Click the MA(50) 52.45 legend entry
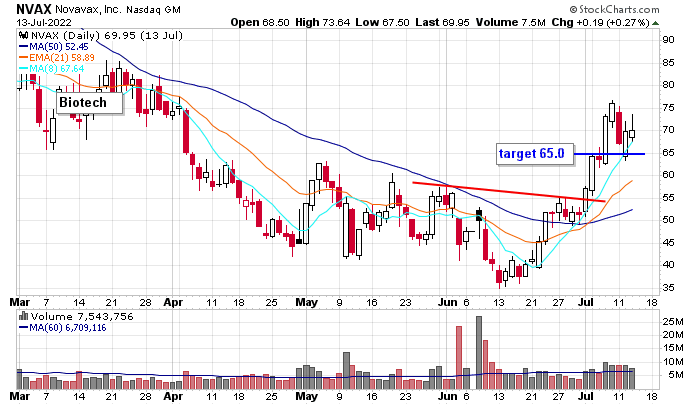Screen dimensions: 700x405 pos(54,46)
